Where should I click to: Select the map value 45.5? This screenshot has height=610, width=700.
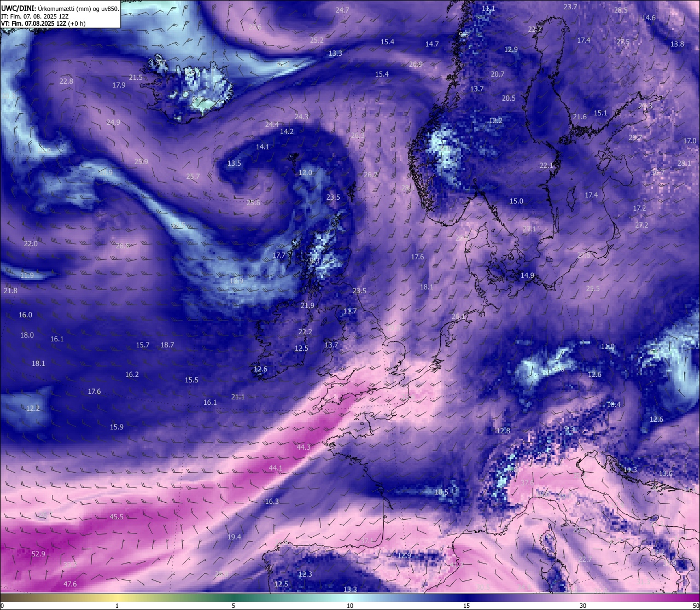(x=116, y=516)
